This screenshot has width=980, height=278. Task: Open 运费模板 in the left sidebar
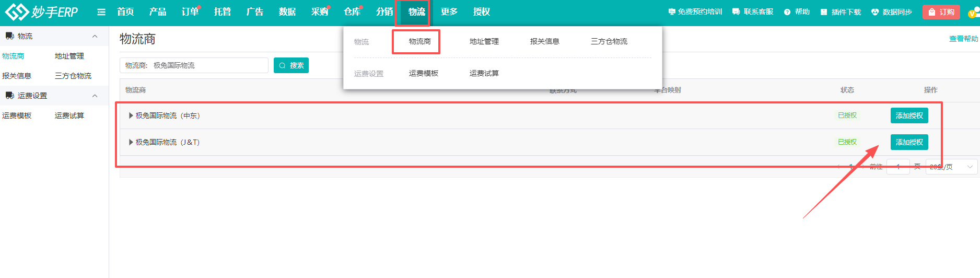click(17, 115)
